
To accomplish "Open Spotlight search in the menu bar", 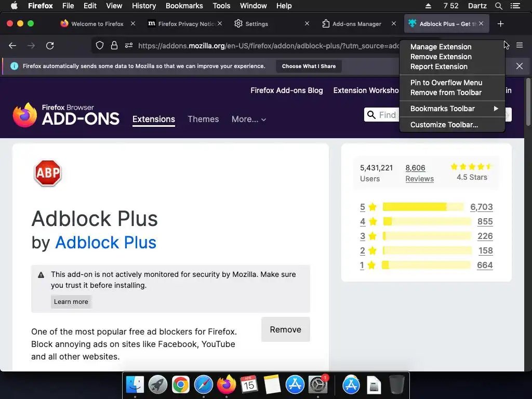I will tap(498, 6).
